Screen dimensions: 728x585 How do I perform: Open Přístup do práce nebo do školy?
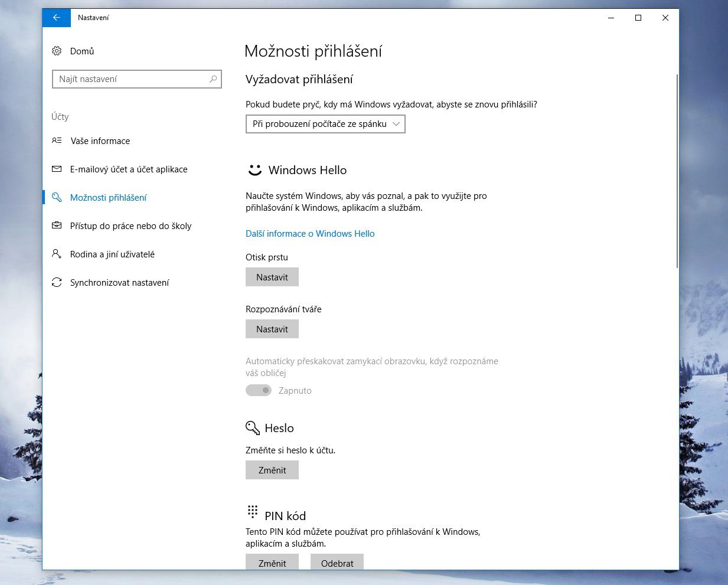click(x=131, y=225)
